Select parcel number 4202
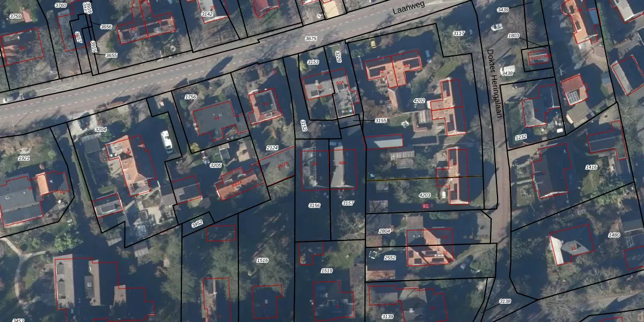Image resolution: width=644 pixels, height=322 pixels. 419,101
